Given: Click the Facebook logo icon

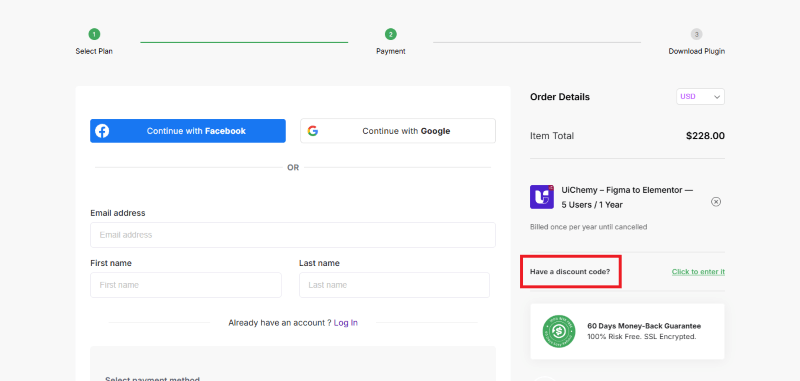Looking at the screenshot, I should pos(102,131).
